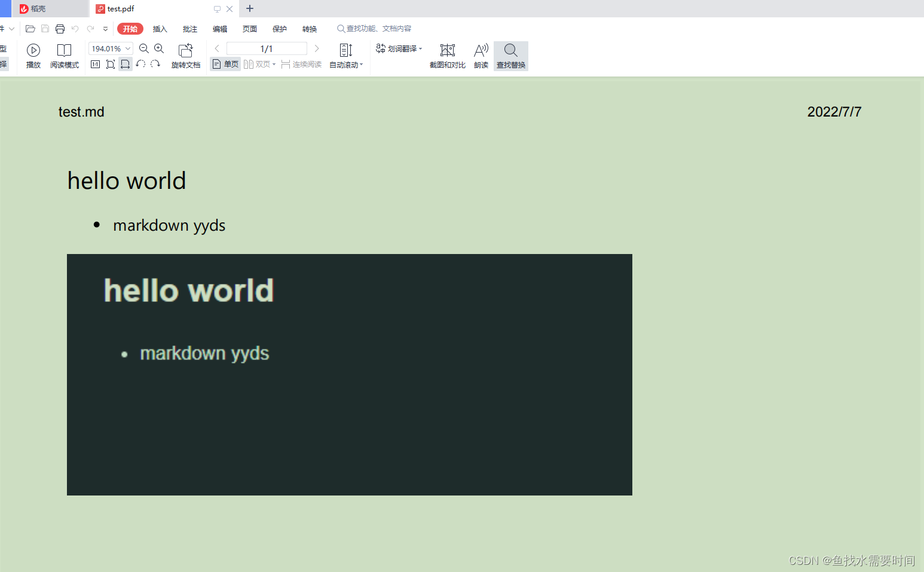Viewport: 924px width, 572px height.
Task: Start slideshow with 播放 button
Action: click(x=33, y=56)
